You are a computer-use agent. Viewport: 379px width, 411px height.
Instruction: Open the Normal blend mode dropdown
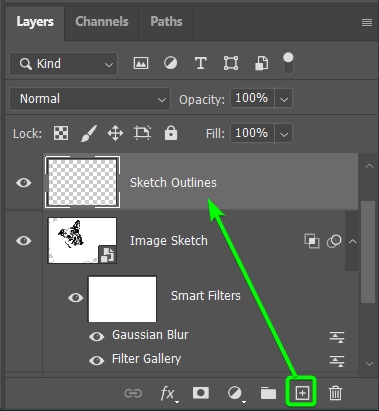90,99
